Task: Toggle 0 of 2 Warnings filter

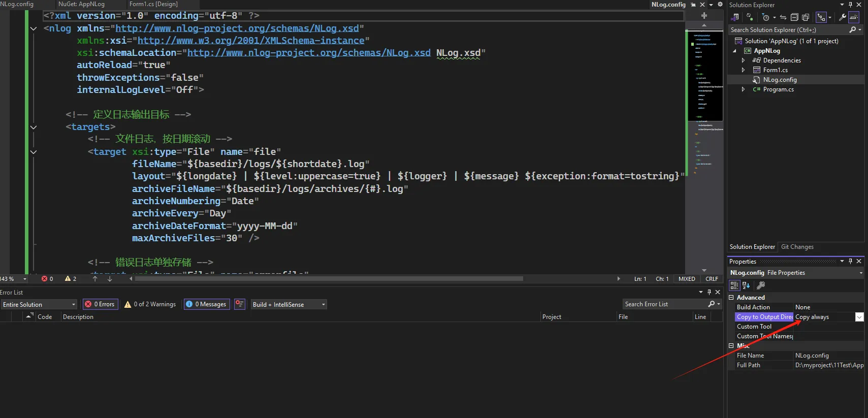Action: [x=150, y=304]
